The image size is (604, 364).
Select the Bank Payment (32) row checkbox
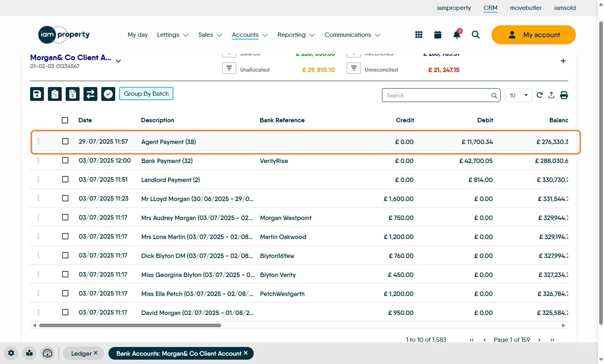(65, 160)
